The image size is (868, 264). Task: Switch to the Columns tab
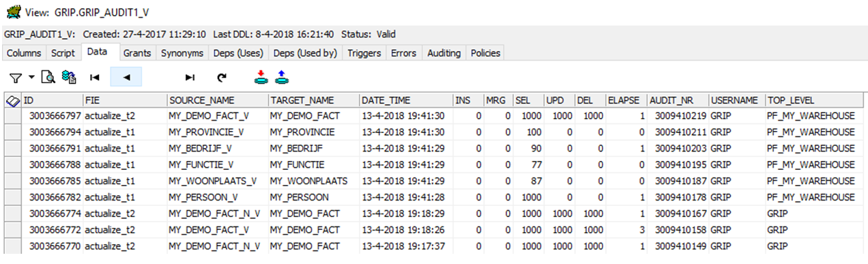coord(24,53)
